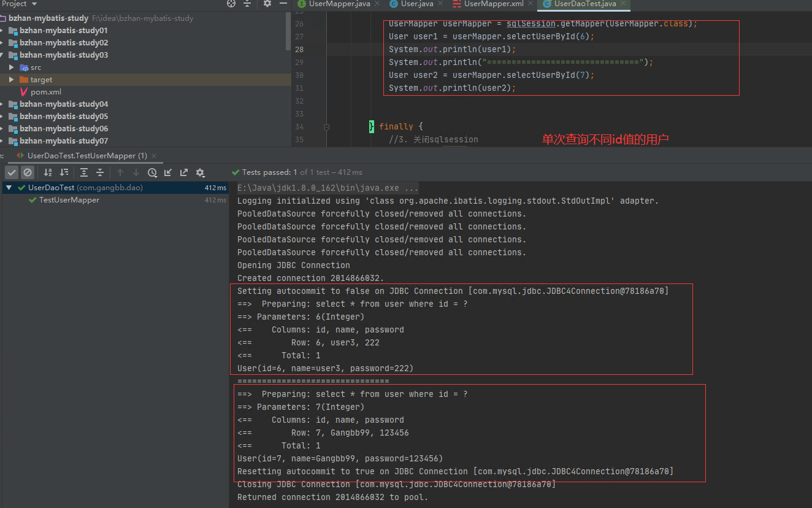The height and width of the screenshot is (508, 812).
Task: Expand all test nodes in results tree
Action: pyautogui.click(x=84, y=172)
